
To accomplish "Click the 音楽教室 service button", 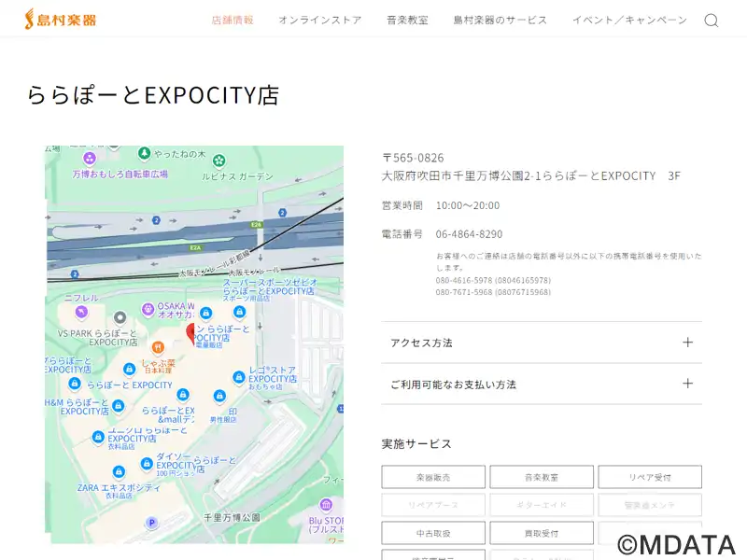I will pos(542,477).
